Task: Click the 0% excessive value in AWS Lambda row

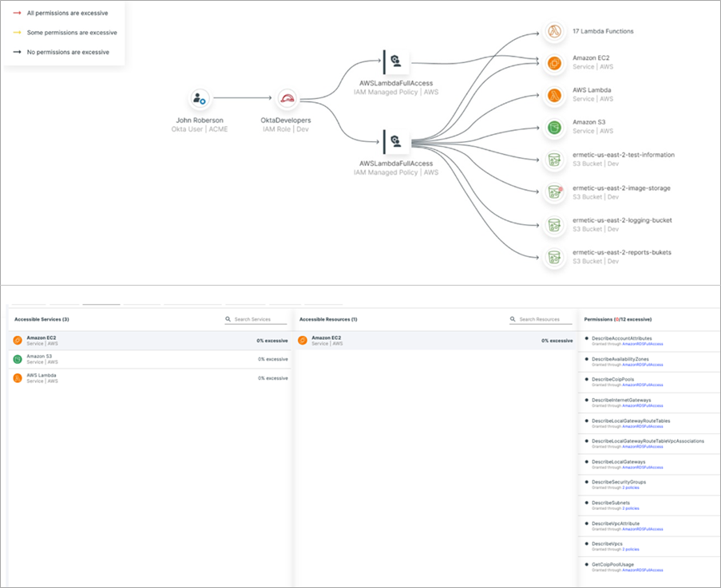Action: pos(273,378)
